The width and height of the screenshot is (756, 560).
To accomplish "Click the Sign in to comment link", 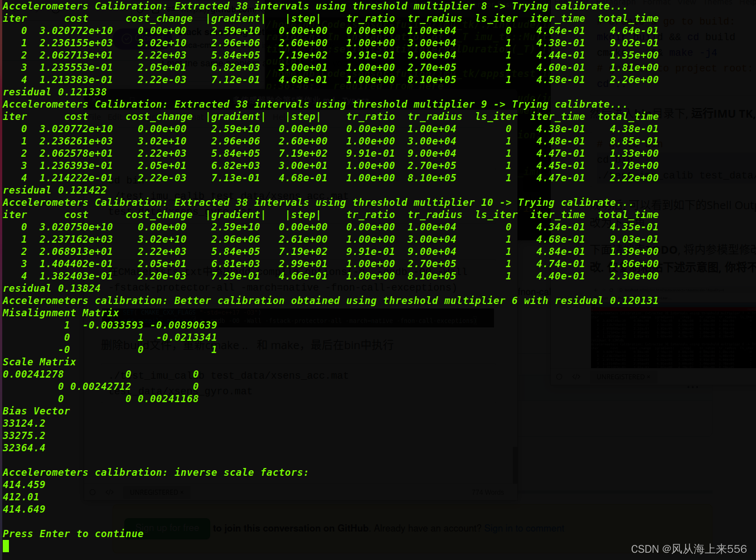I will coord(524,528).
